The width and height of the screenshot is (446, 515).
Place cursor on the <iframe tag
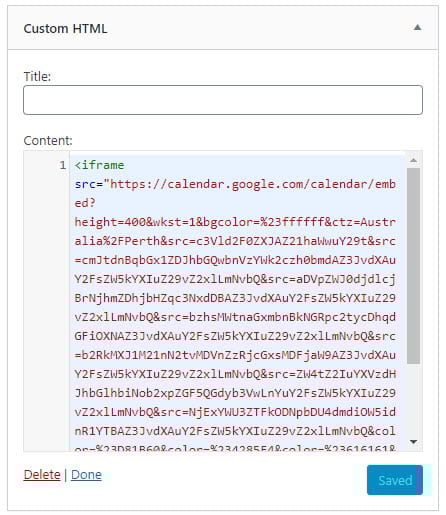pyautogui.click(x=99, y=165)
